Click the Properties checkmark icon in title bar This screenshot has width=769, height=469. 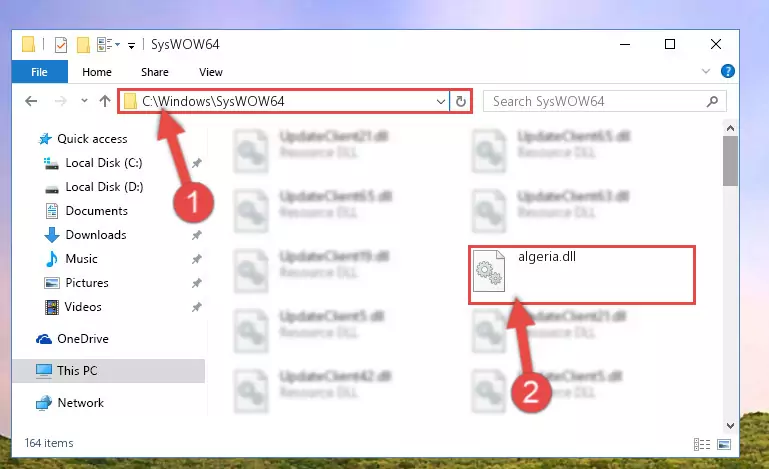point(61,45)
